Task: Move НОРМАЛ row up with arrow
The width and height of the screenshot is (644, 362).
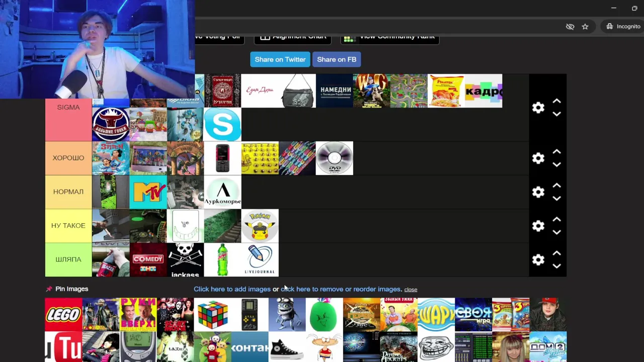Action: (556, 186)
